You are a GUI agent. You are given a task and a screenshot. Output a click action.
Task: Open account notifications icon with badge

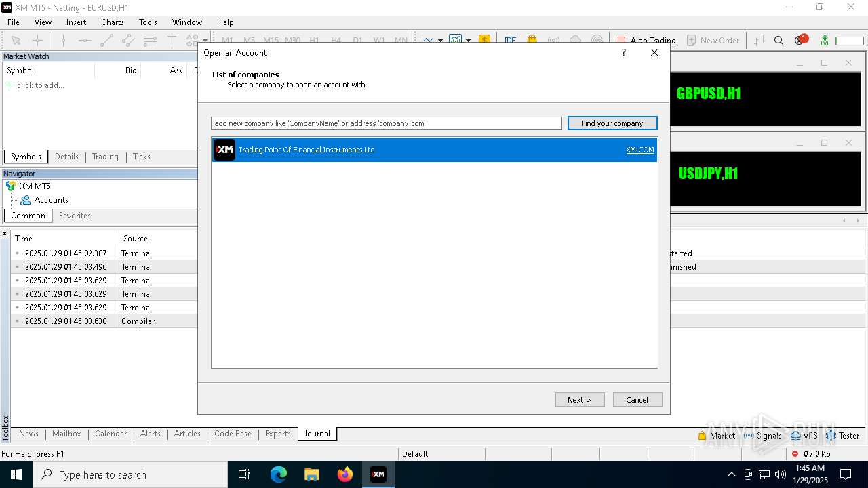pyautogui.click(x=800, y=40)
